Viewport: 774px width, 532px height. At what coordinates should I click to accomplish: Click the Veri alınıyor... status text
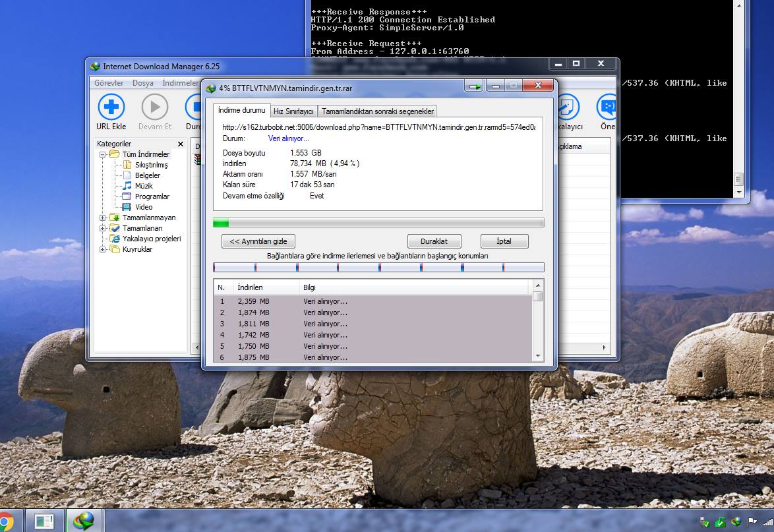pyautogui.click(x=288, y=138)
